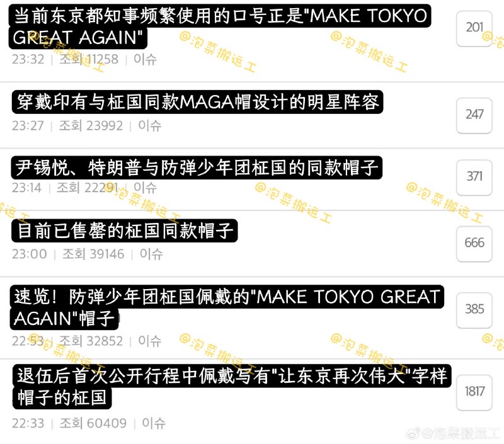Click the 666 comment count box
This screenshot has height=444, width=504.
tap(474, 244)
